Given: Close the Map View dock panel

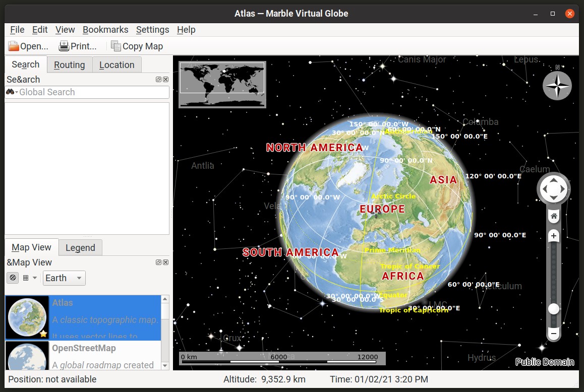Looking at the screenshot, I should click(166, 263).
